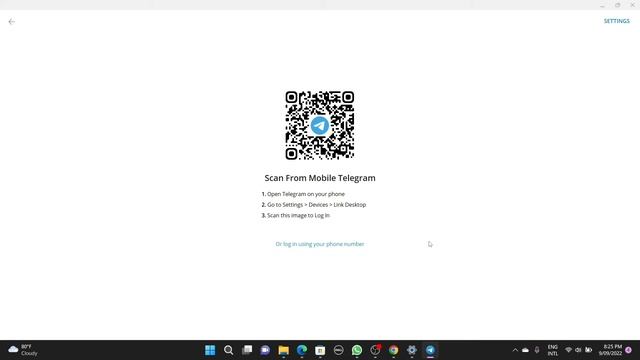Log in using your phone number instead

pyautogui.click(x=320, y=244)
